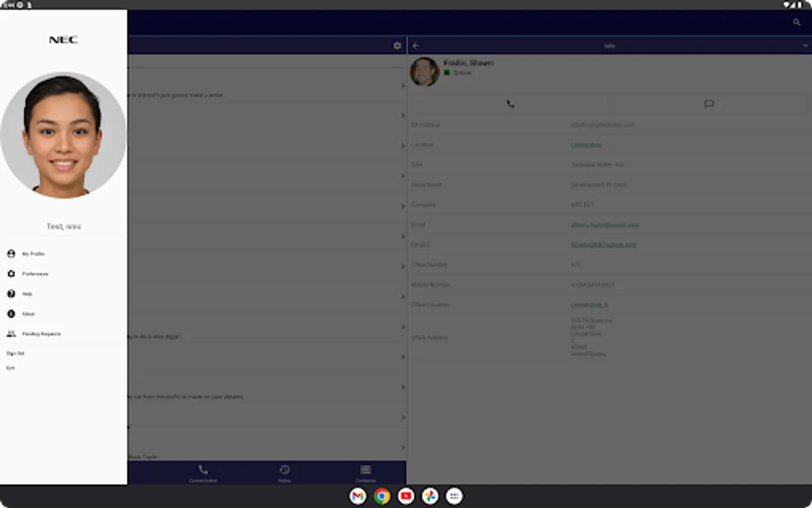Screen dimensions: 812x508
Task: Expand the bottom-most list item arrow
Action: [x=402, y=446]
